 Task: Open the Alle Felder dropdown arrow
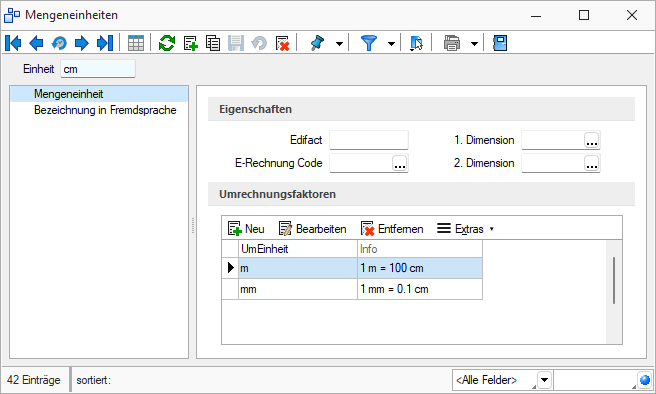pyautogui.click(x=544, y=380)
